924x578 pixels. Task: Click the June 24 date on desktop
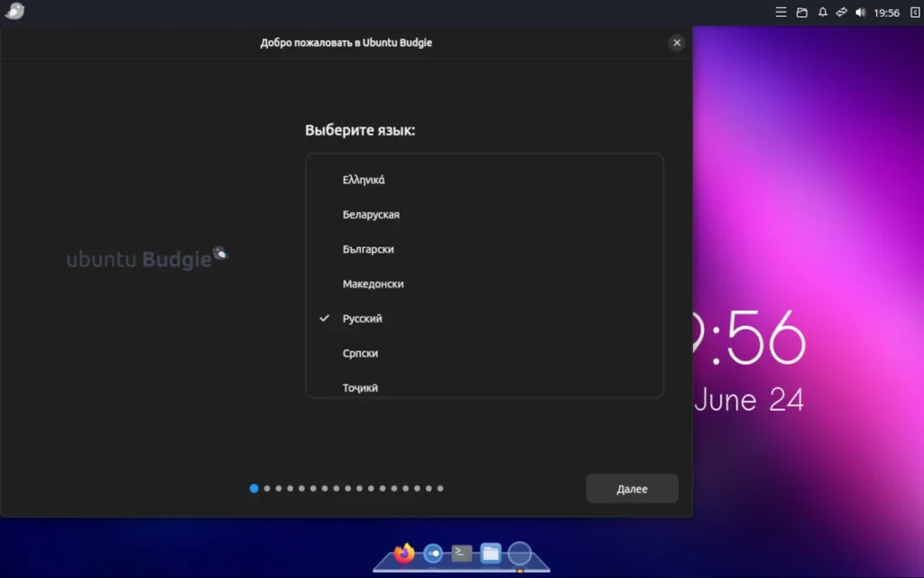(x=748, y=400)
